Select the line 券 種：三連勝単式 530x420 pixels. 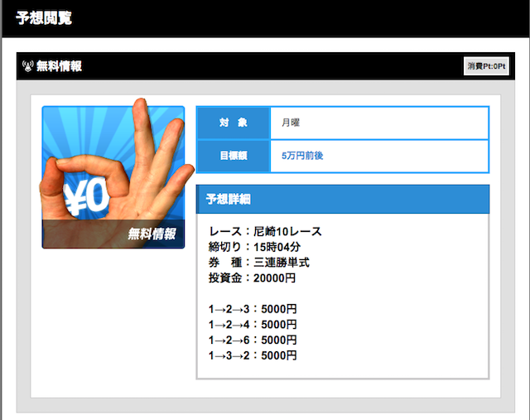pyautogui.click(x=259, y=263)
